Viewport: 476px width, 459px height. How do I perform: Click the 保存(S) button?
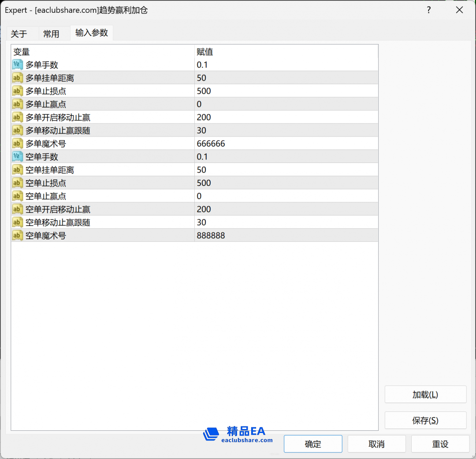click(x=425, y=420)
